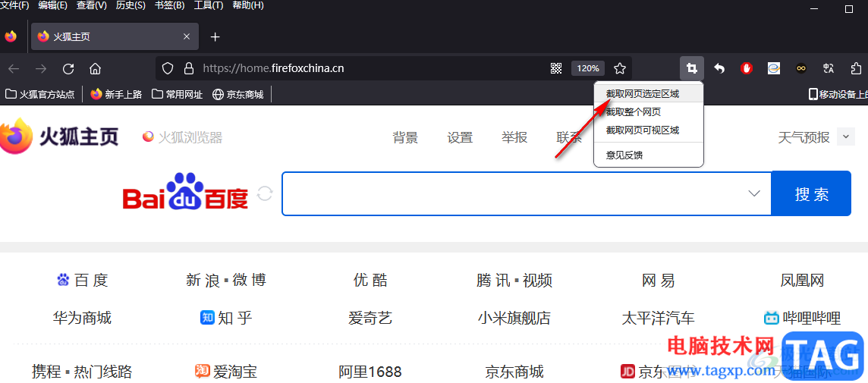Click the tracking protection shield icon
Viewport: 868px width, 383px height.
[168, 68]
